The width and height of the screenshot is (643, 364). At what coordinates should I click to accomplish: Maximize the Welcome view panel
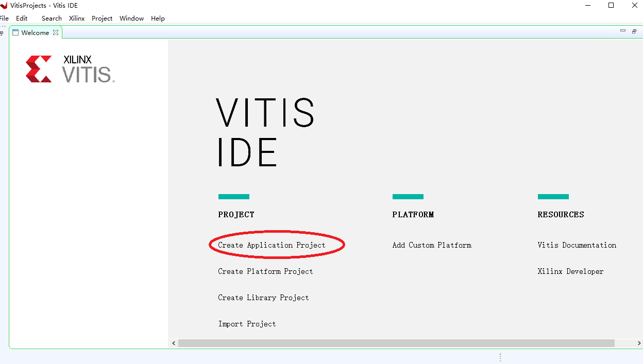point(634,31)
